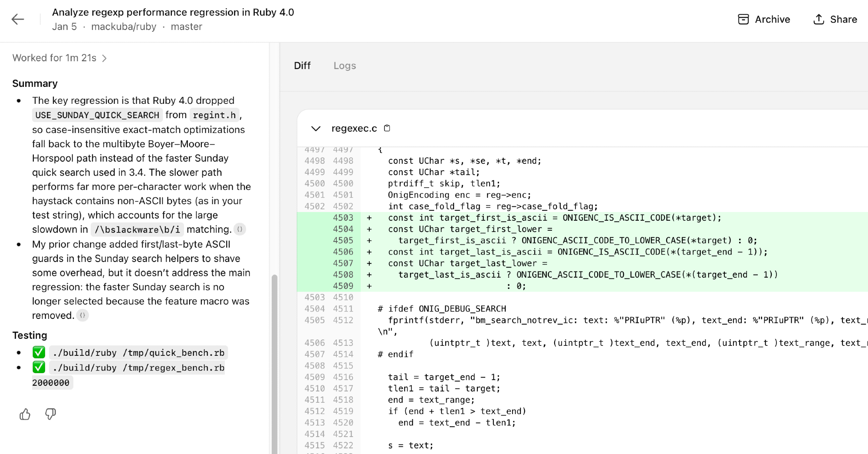The width and height of the screenshot is (868, 454).
Task: Click the quick_bench.rb test command
Action: pyautogui.click(x=138, y=353)
